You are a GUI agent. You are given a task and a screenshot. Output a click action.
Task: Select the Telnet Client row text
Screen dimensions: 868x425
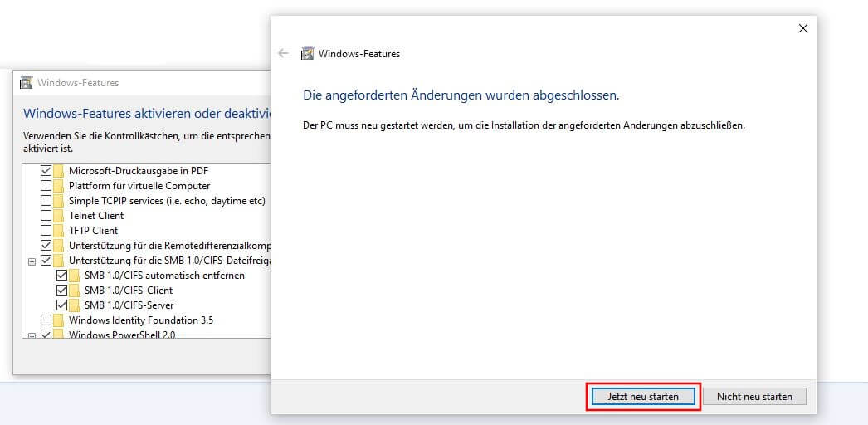coord(96,215)
